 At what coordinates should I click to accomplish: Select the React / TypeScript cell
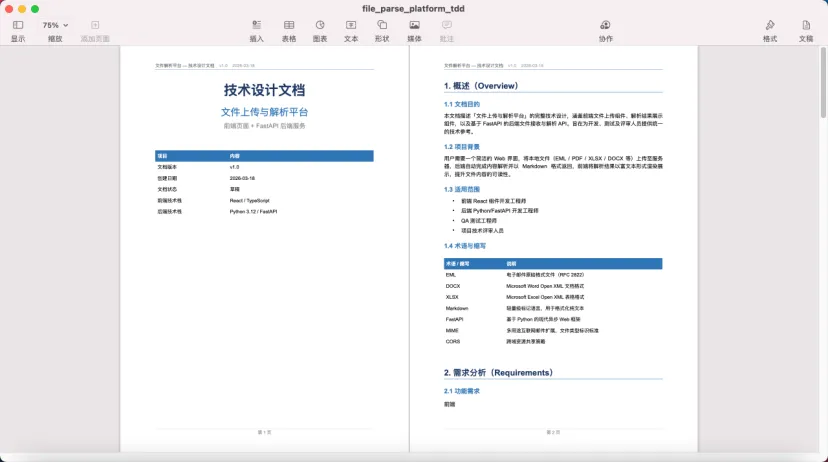(249, 201)
